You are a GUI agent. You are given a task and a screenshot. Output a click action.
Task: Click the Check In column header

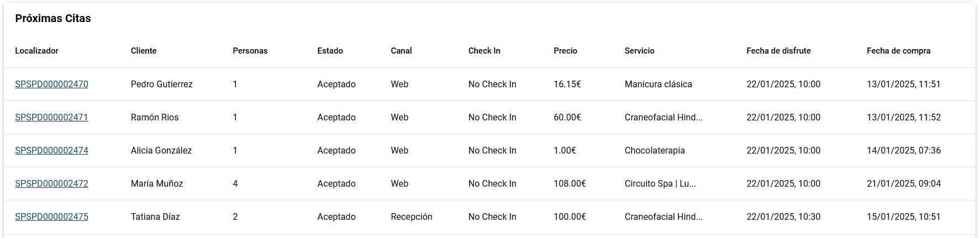click(484, 51)
